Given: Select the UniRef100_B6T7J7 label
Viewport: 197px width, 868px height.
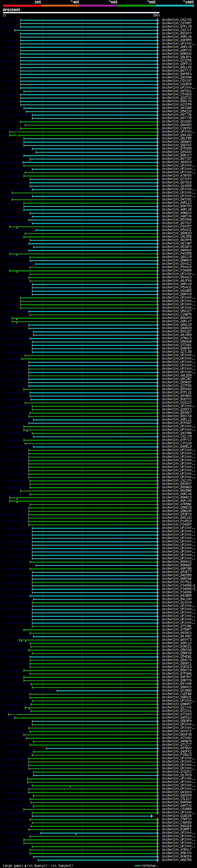Looking at the screenshot, I should [x=177, y=71].
